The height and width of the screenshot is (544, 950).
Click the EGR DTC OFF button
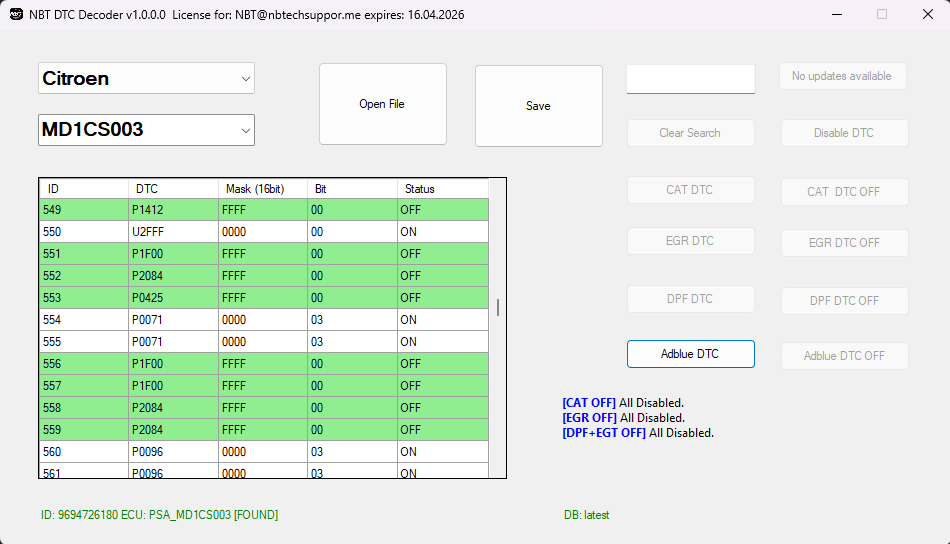pyautogui.click(x=844, y=242)
